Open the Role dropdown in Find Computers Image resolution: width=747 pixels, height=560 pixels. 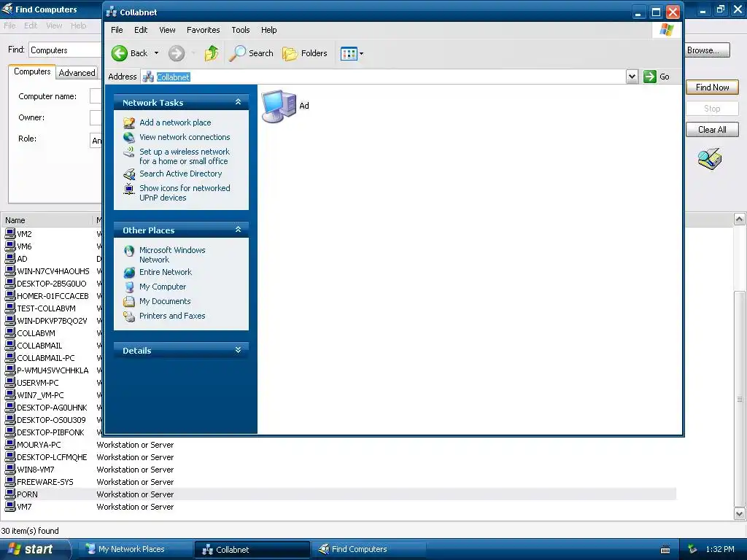pos(96,140)
